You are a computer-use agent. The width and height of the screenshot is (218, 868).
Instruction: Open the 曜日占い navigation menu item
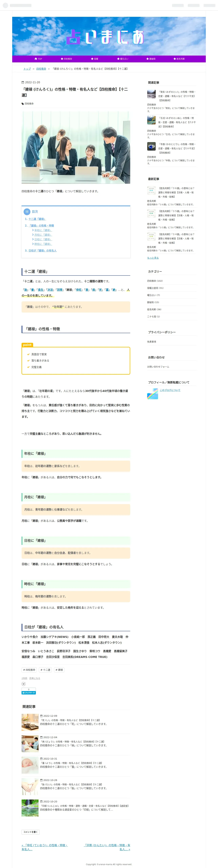tap(122, 59)
